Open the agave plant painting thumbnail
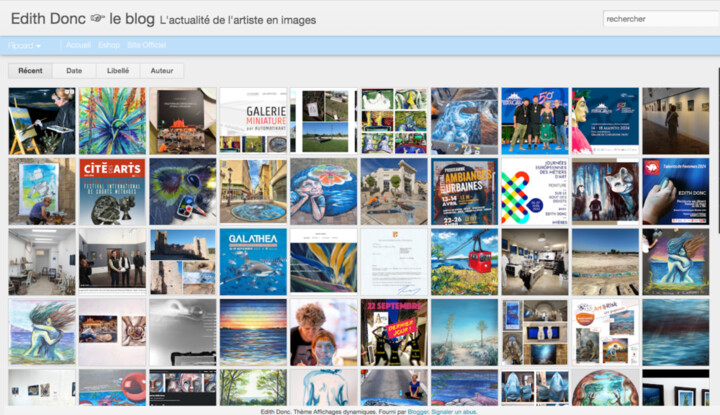The width and height of the screenshot is (720, 415). pos(112,120)
